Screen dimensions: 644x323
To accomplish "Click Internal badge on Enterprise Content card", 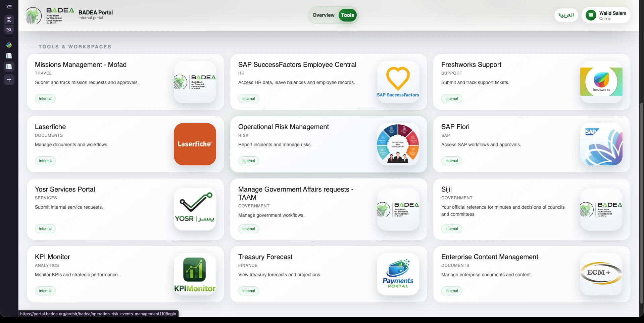I will coord(452,291).
